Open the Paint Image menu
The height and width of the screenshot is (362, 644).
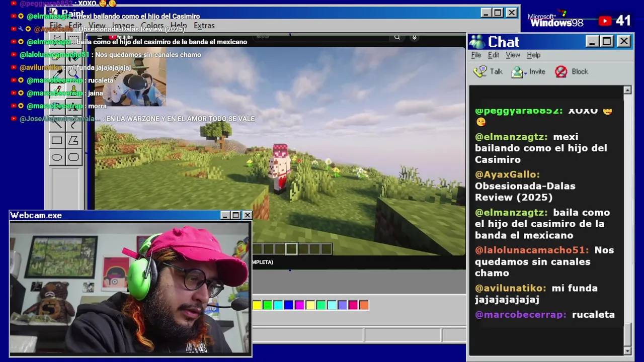[x=123, y=26]
